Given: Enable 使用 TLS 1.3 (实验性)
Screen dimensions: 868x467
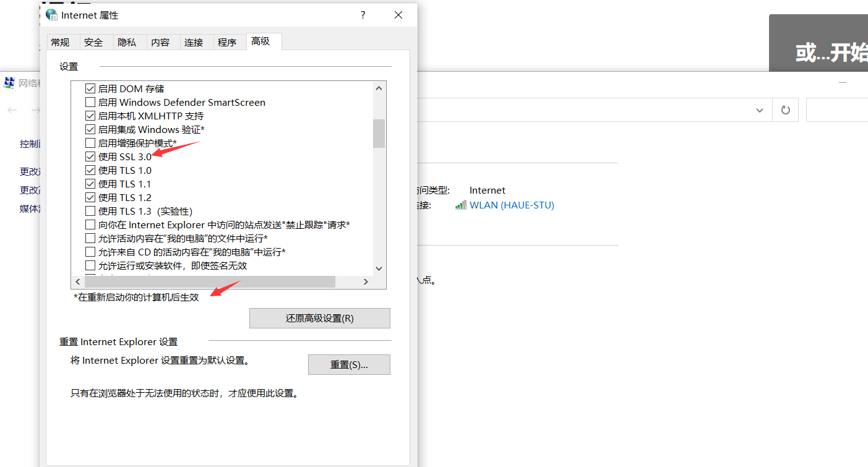Looking at the screenshot, I should [x=90, y=211].
